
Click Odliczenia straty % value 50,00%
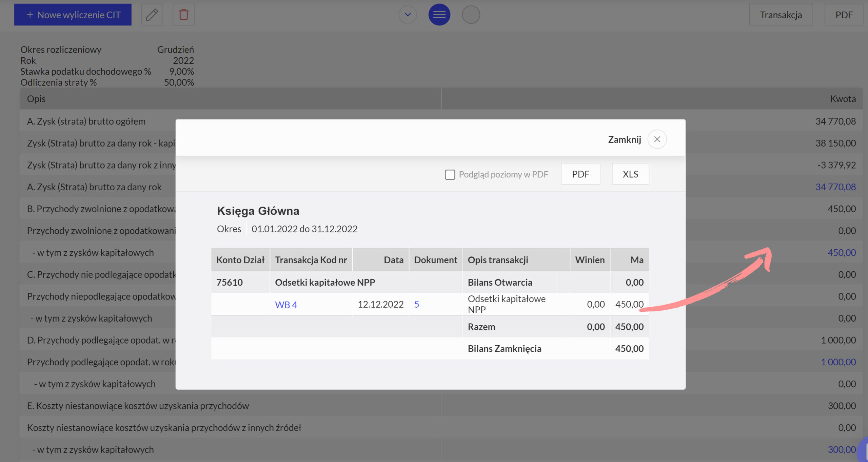(x=179, y=82)
